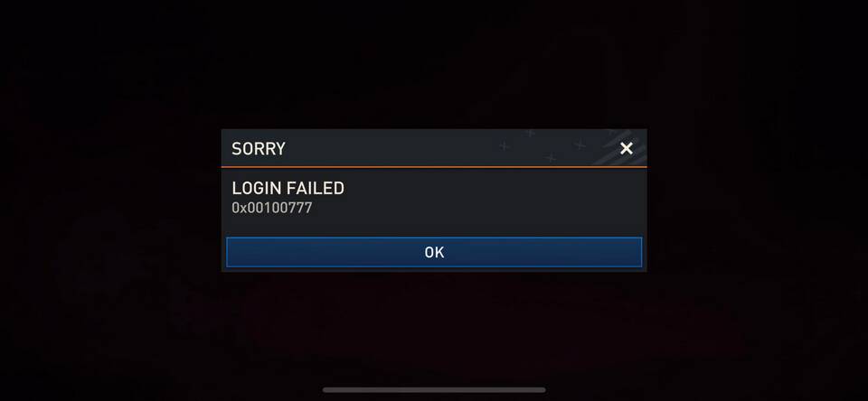Click the gray bar at screen bottom

(x=434, y=390)
